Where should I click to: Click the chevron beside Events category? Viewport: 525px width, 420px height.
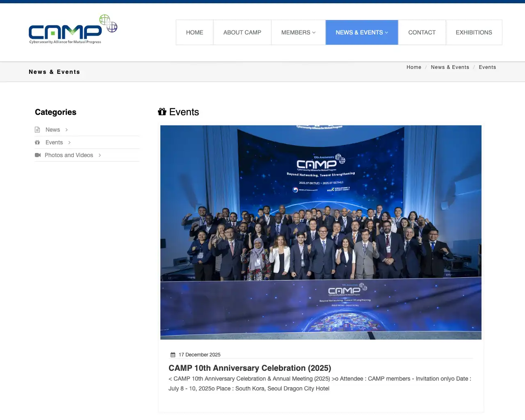click(x=69, y=142)
